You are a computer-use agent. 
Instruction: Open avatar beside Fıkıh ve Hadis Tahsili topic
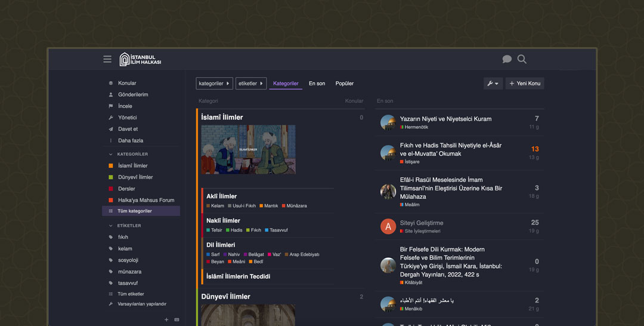[388, 153]
